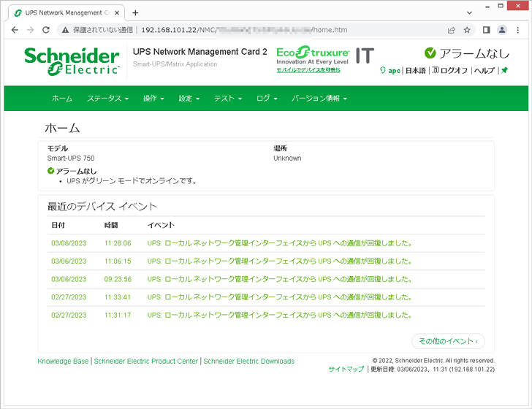Click the green check alarm status icon in header

[430, 53]
